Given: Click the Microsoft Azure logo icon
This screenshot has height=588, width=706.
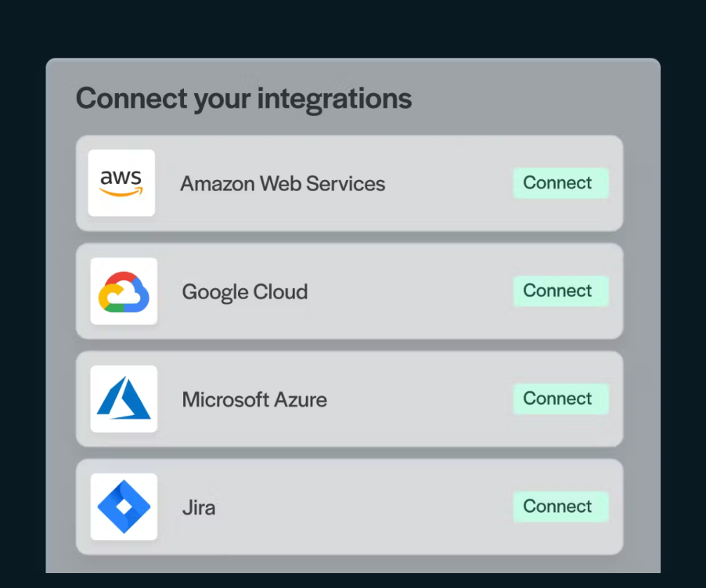Looking at the screenshot, I should coord(123,399).
